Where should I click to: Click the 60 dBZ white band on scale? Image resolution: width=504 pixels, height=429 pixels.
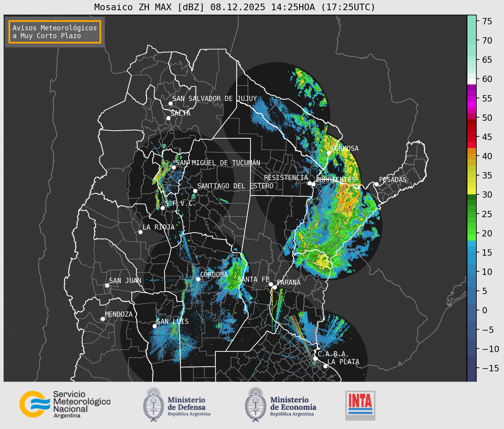click(472, 81)
